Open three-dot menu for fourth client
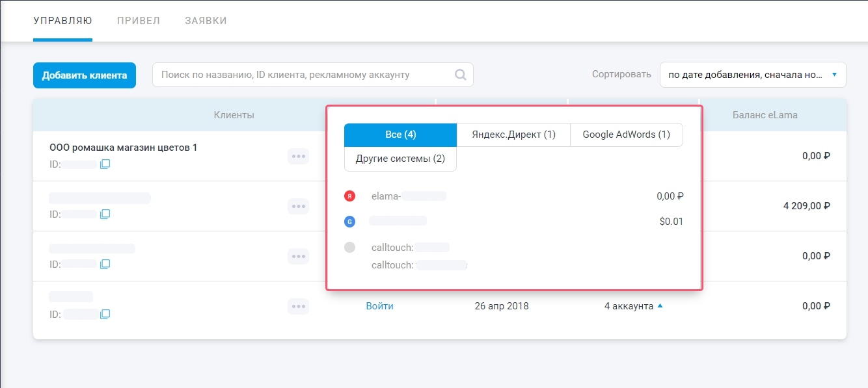Image resolution: width=868 pixels, height=388 pixels. 299,306
